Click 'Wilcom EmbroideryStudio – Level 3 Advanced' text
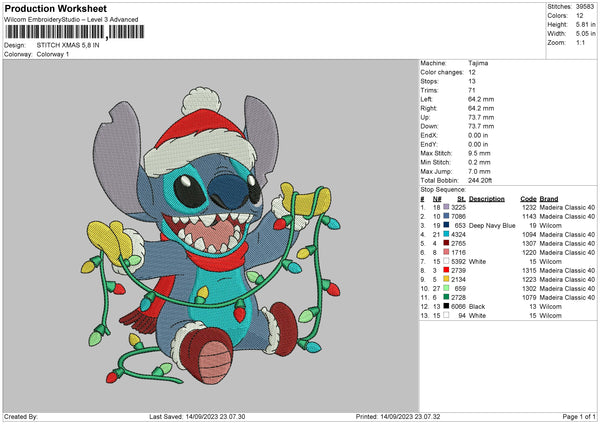This screenshot has width=600, height=424. [71, 20]
